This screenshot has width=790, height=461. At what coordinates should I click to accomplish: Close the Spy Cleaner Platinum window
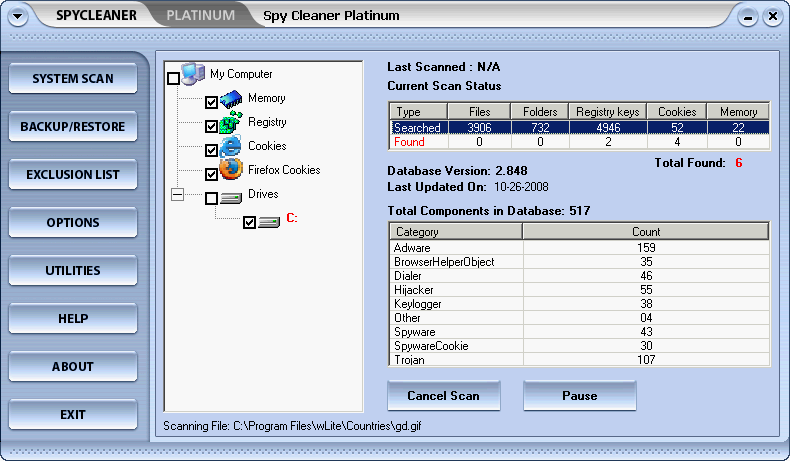coord(772,18)
